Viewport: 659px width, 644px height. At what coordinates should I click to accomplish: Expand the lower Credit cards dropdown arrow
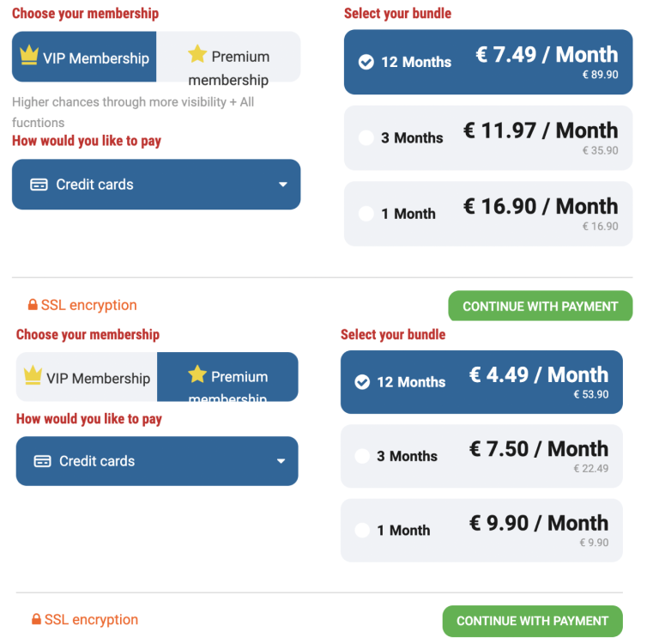[281, 461]
